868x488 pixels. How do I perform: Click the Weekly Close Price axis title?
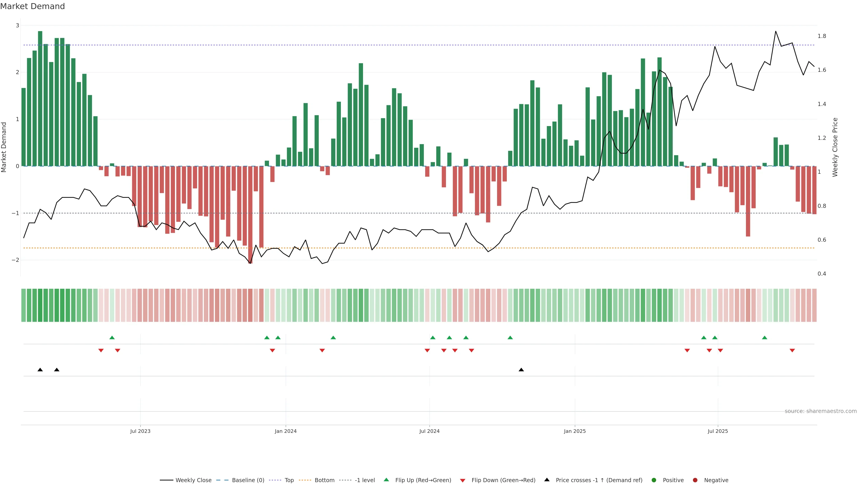(x=835, y=147)
